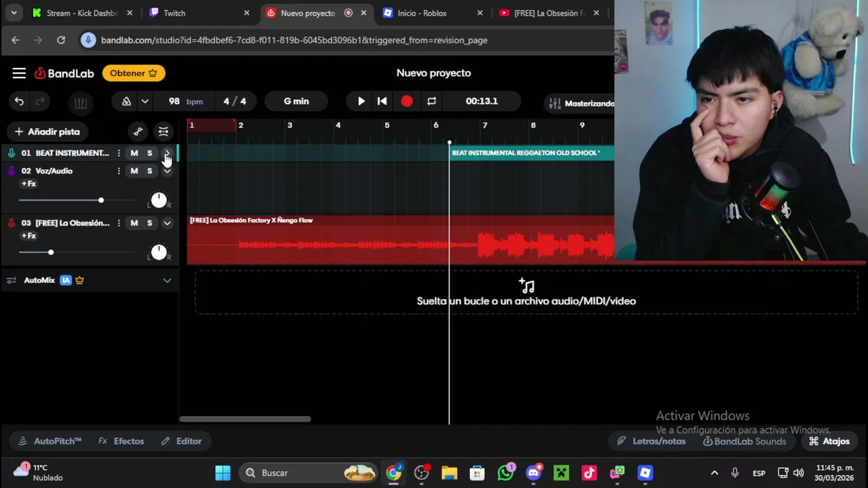Start recording with the red record button
Image resolution: width=868 pixels, height=488 pixels.
tap(407, 102)
